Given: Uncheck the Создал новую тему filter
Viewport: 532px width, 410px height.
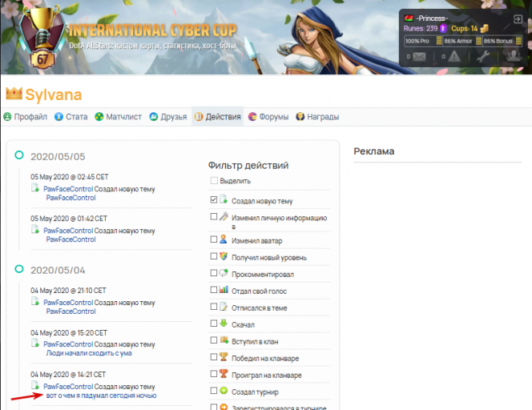Looking at the screenshot, I should 214,199.
